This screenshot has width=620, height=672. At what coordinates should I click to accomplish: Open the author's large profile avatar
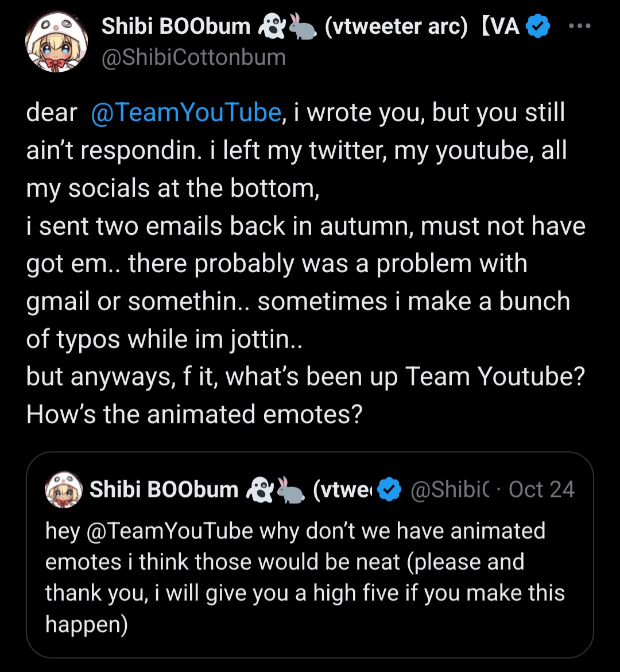[x=56, y=43]
